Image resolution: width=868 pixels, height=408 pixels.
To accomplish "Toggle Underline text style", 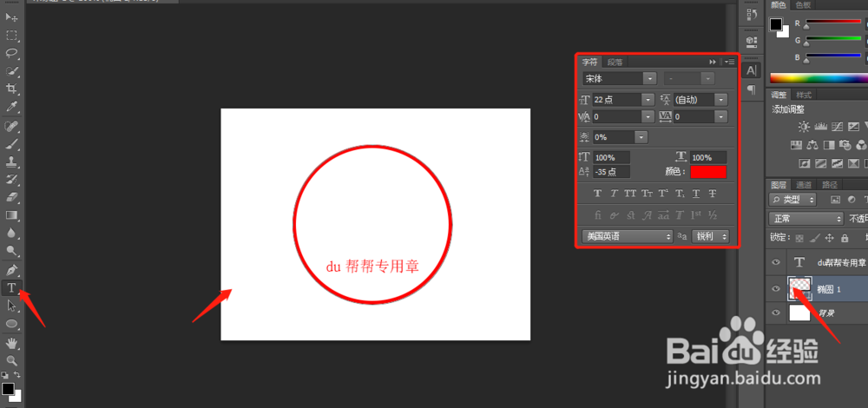I will coord(696,194).
